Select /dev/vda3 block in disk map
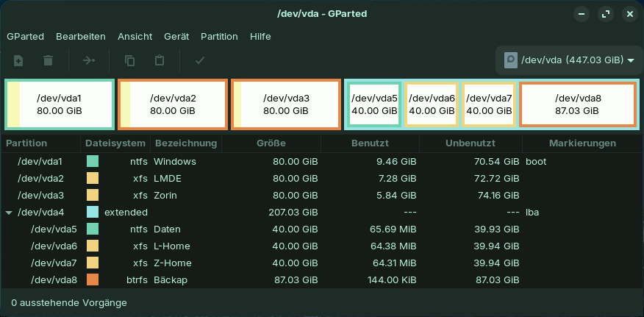 [286, 104]
